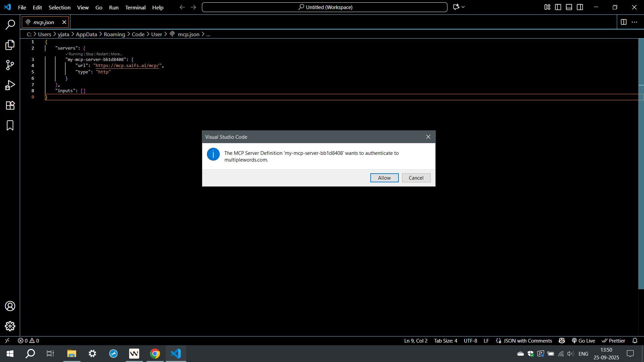The height and width of the screenshot is (362, 644).
Task: Open the Source Control view
Action: (10, 65)
